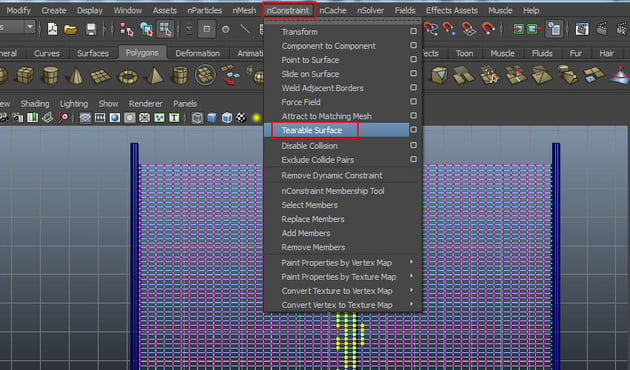Toggle film gate icon in viewport toolbar
Image resolution: width=630 pixels, height=370 pixels.
coord(100,118)
